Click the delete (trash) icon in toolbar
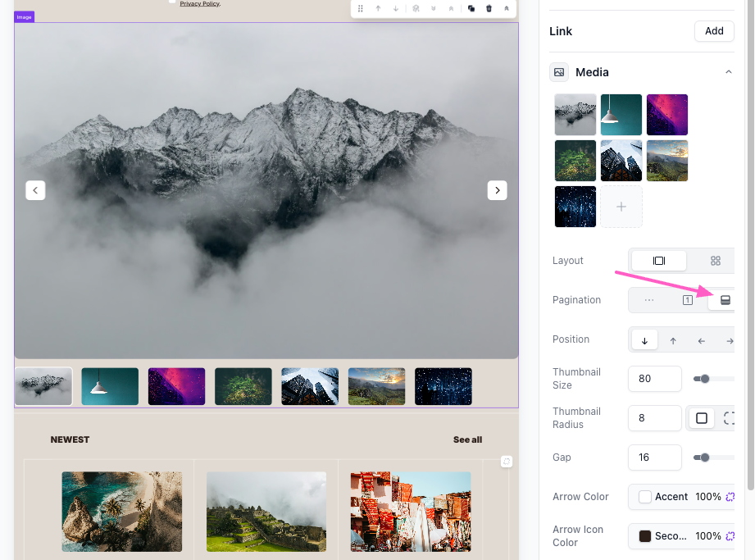 pyautogui.click(x=489, y=8)
